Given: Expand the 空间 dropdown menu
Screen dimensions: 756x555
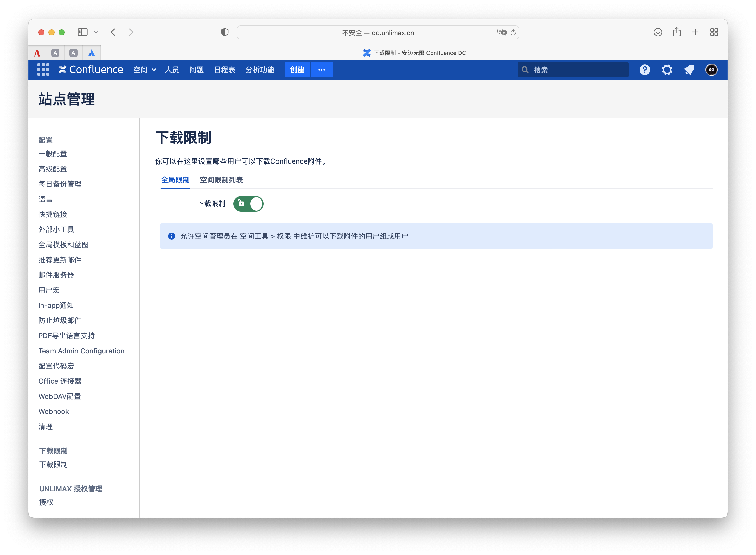Looking at the screenshot, I should tap(145, 70).
